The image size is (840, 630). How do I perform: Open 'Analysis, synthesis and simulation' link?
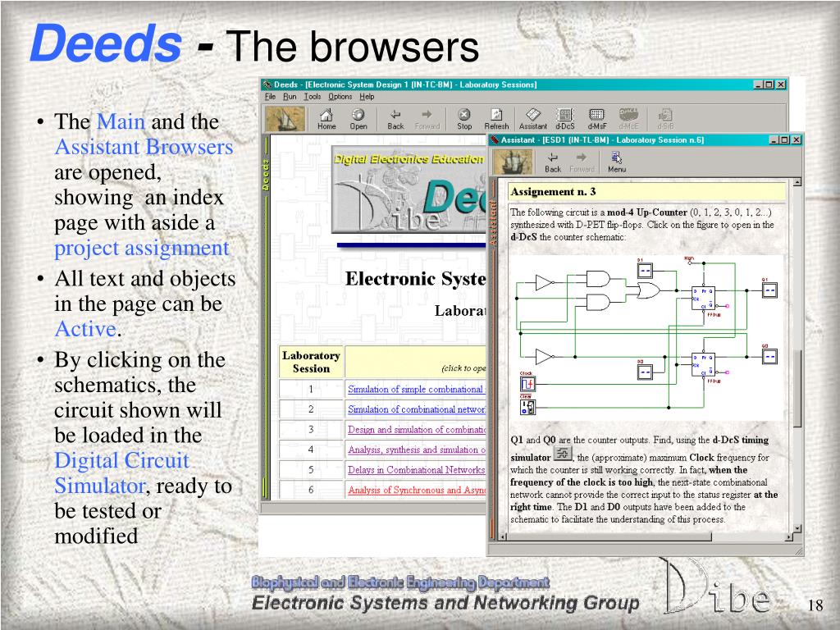416,450
